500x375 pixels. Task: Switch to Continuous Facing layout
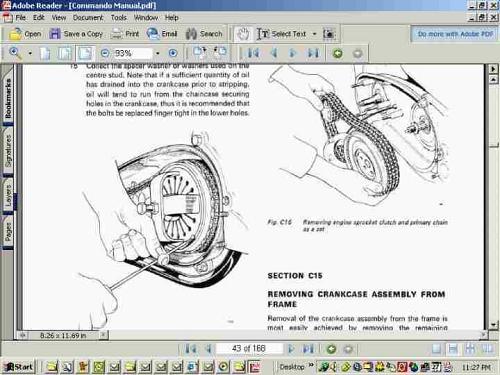coord(470,349)
